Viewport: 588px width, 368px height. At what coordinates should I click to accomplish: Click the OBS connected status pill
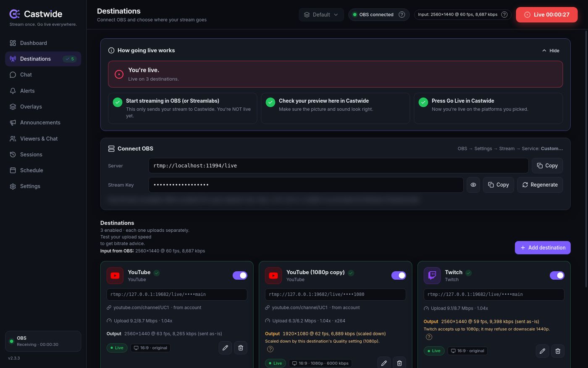pos(379,15)
